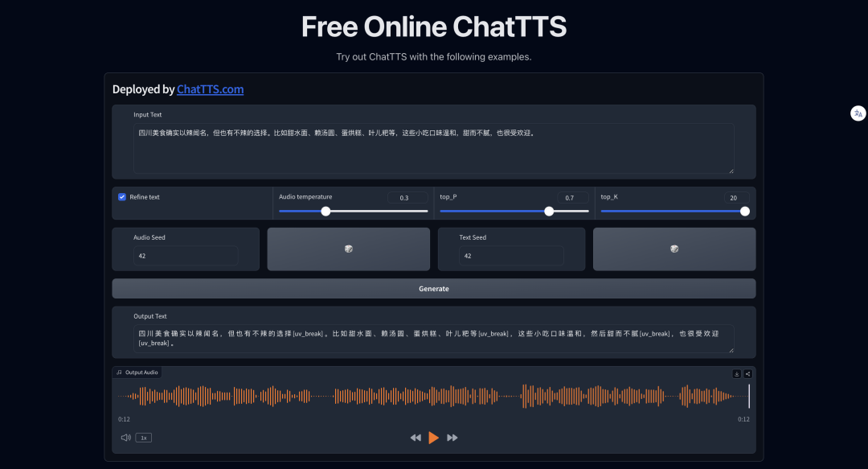868x469 pixels.
Task: Play the generated audio
Action: click(x=433, y=438)
